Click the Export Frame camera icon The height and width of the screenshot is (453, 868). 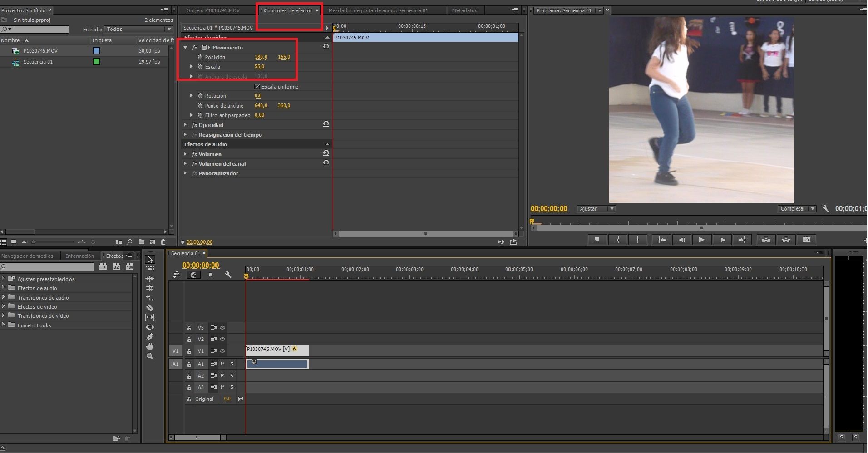(806, 240)
